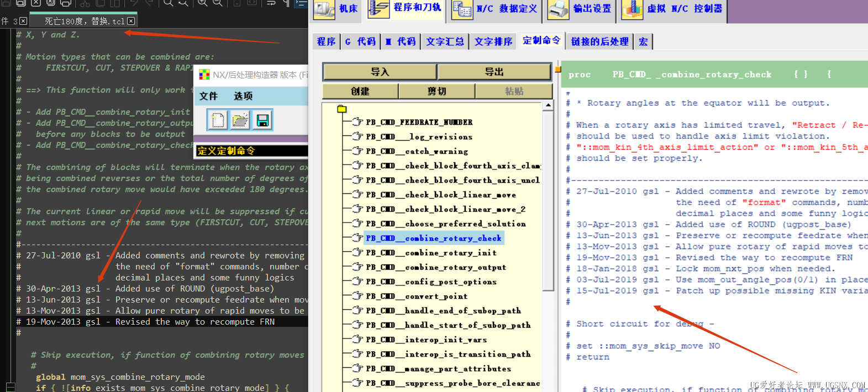Toggle the highlighted indent guide icon in editor toolbar
This screenshot has width=868, height=392.
click(x=301, y=3)
